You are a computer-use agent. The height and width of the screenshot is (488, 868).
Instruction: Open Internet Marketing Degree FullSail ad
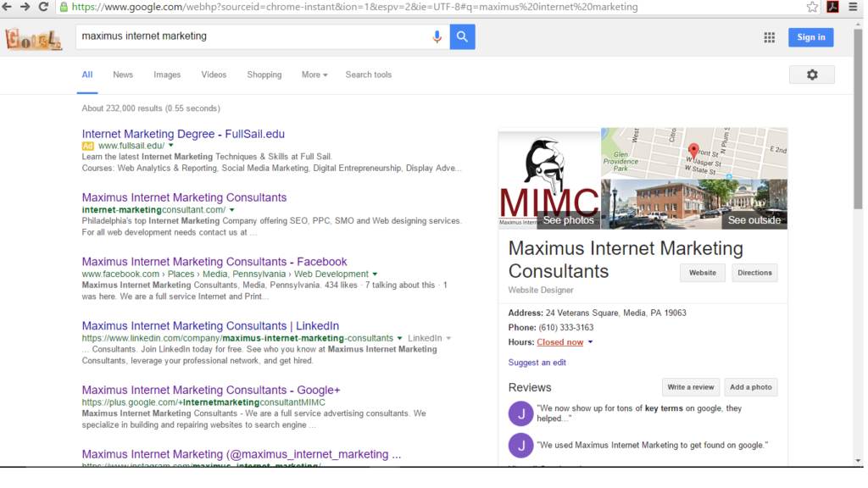[183, 134]
